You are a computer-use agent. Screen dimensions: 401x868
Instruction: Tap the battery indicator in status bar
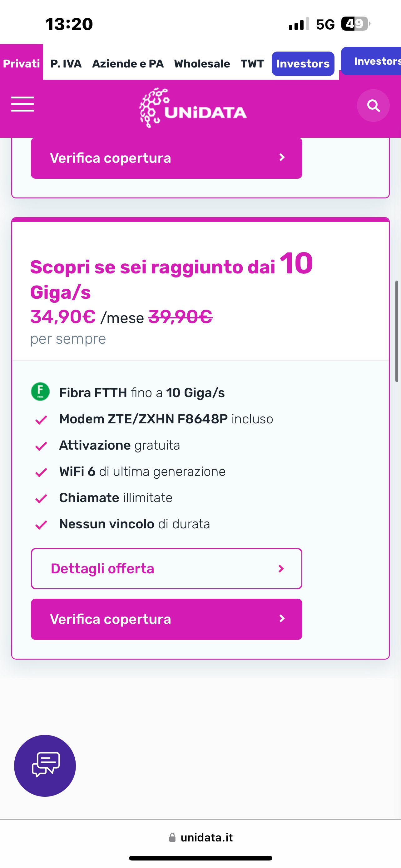355,24
